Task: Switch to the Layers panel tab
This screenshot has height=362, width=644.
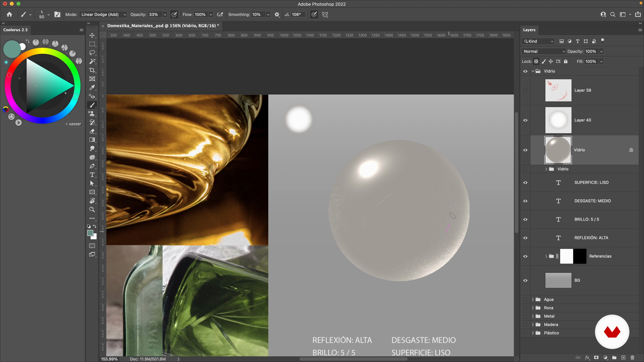Action: 529,30
